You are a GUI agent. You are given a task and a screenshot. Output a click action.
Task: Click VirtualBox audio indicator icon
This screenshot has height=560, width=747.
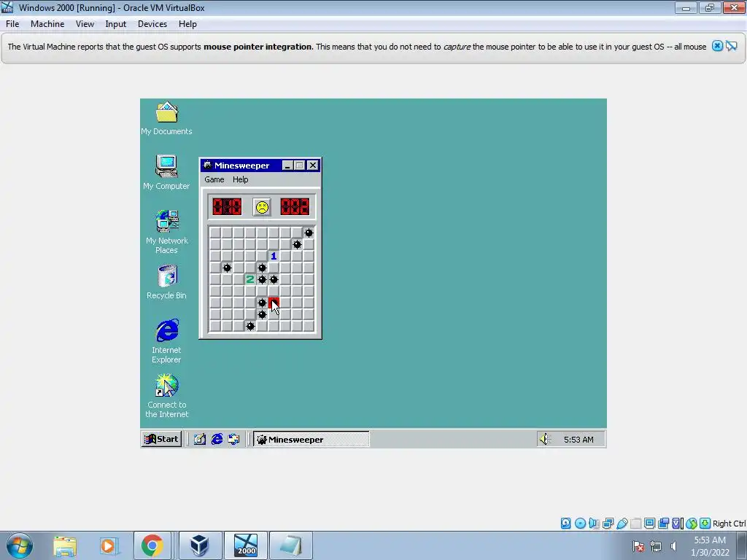point(594,524)
